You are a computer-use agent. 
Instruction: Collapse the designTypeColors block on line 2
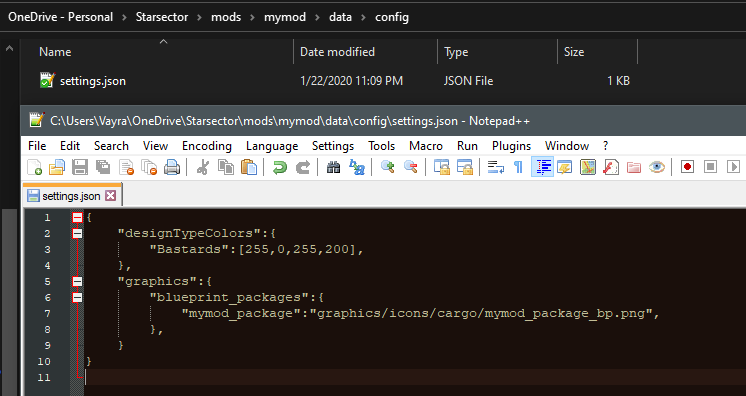pyautogui.click(x=78, y=233)
